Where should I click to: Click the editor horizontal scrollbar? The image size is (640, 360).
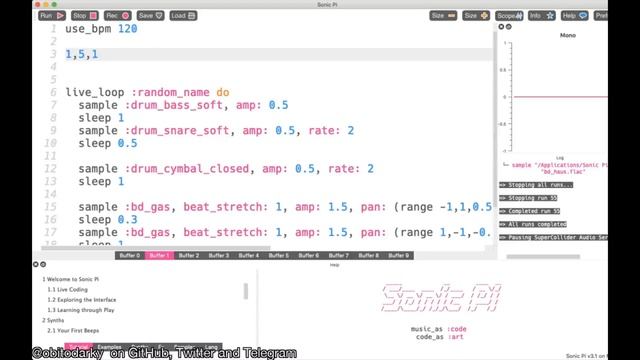click(x=156, y=248)
